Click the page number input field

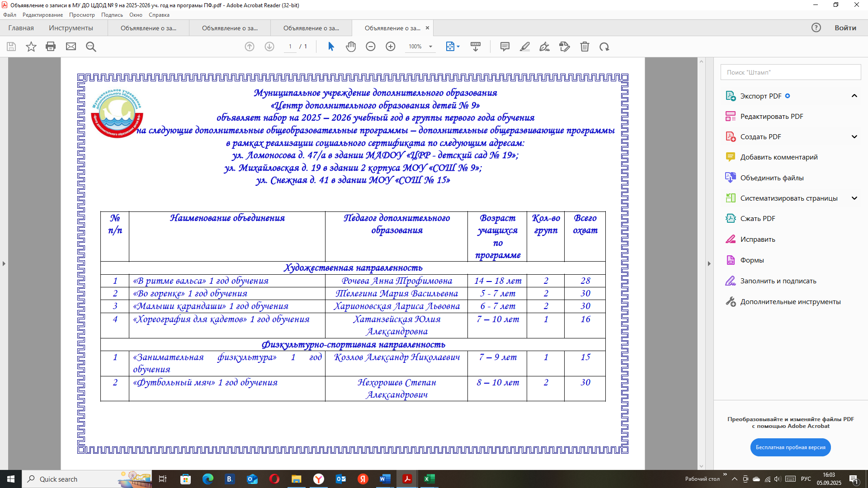click(290, 47)
